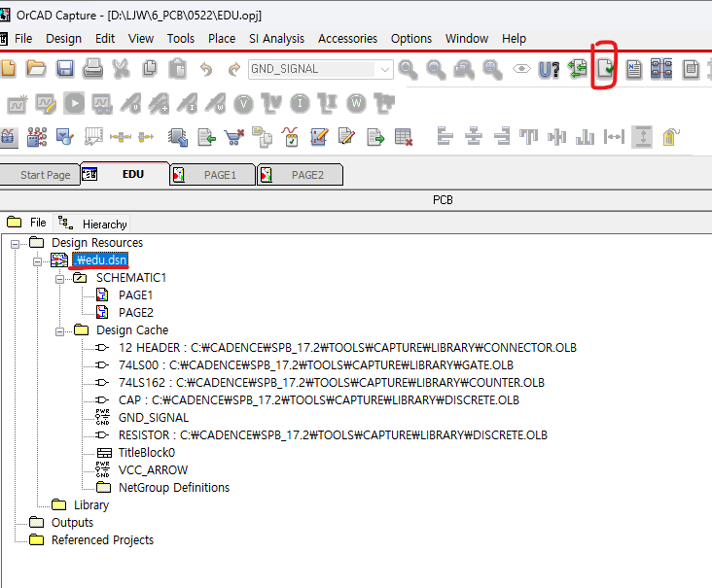Click the shopping cart with red X icon

pyautogui.click(x=234, y=137)
